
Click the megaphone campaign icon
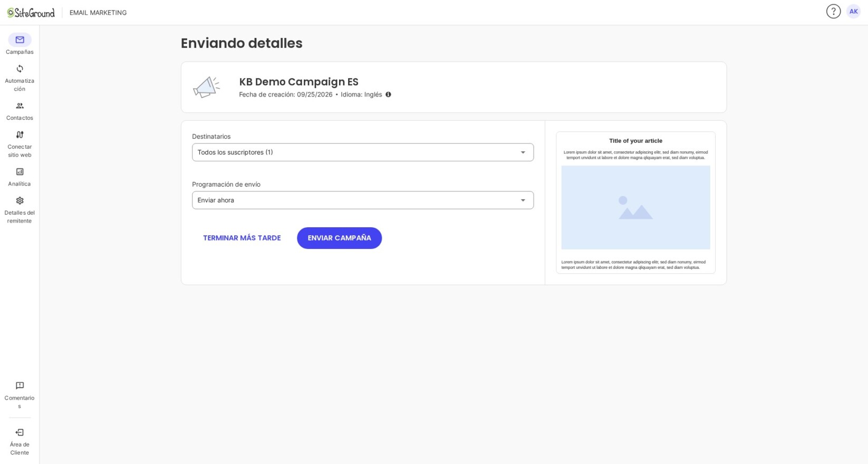tap(206, 87)
